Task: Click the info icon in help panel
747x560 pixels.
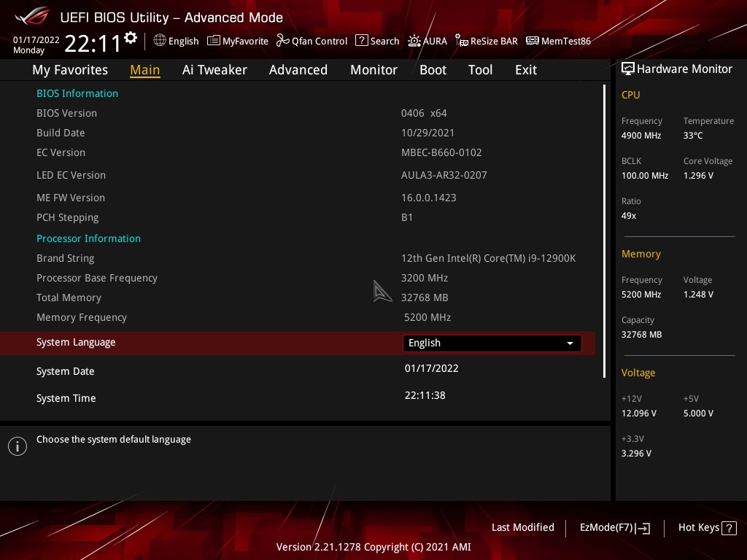Action: pyautogui.click(x=18, y=446)
